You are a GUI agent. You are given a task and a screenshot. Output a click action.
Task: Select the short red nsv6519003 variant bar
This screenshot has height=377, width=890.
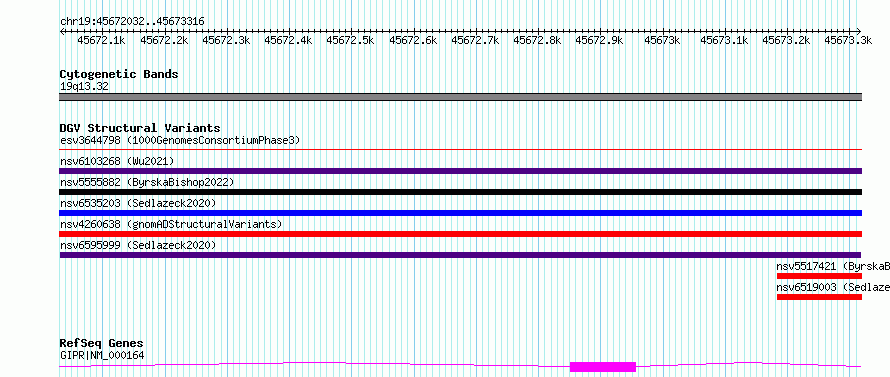coord(819,297)
